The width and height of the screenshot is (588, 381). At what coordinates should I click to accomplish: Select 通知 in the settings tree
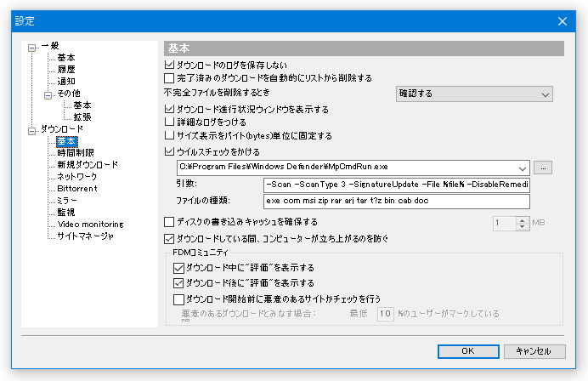point(66,82)
